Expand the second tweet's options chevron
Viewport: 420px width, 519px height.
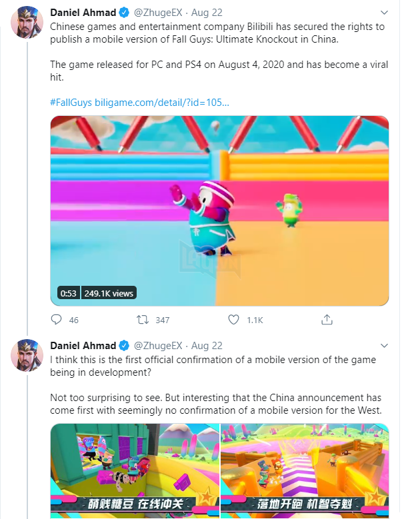pyautogui.click(x=384, y=346)
